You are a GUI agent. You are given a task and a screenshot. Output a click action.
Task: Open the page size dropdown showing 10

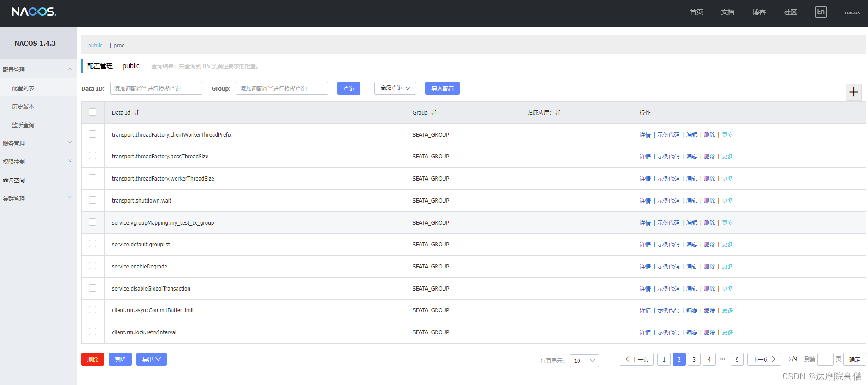[584, 361]
